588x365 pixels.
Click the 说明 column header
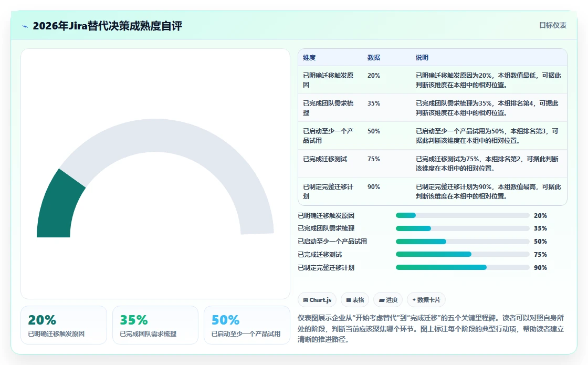422,57
